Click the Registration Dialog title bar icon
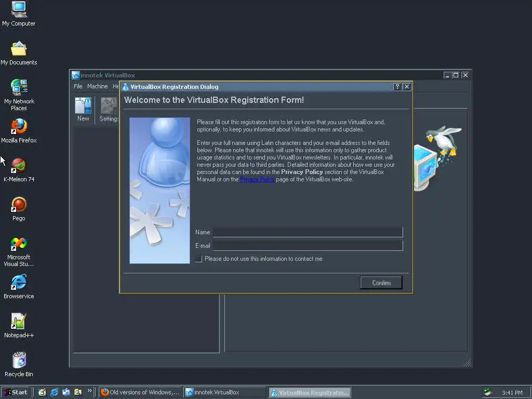The width and height of the screenshot is (532, 399). 126,87
